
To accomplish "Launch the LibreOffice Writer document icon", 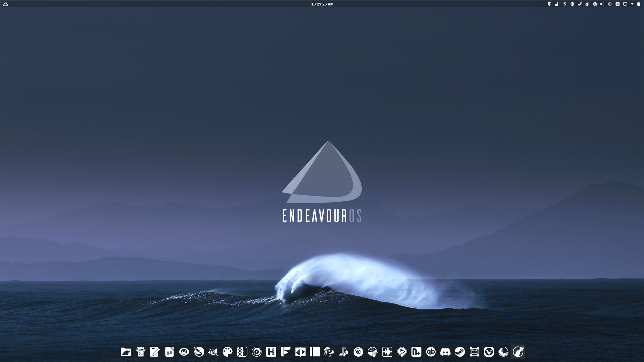I will click(169, 352).
